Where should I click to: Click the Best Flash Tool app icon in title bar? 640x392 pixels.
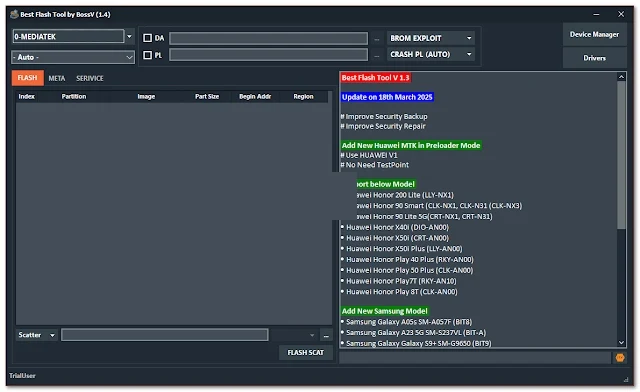[14, 14]
